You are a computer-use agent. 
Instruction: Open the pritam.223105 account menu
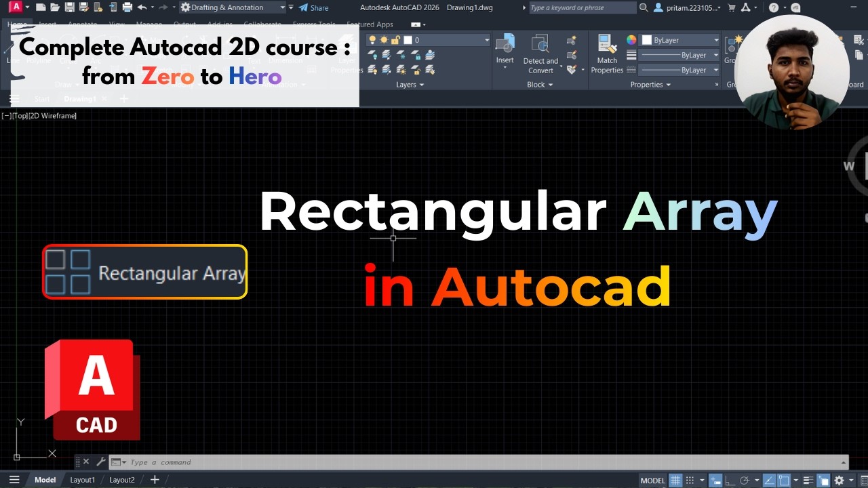[688, 7]
